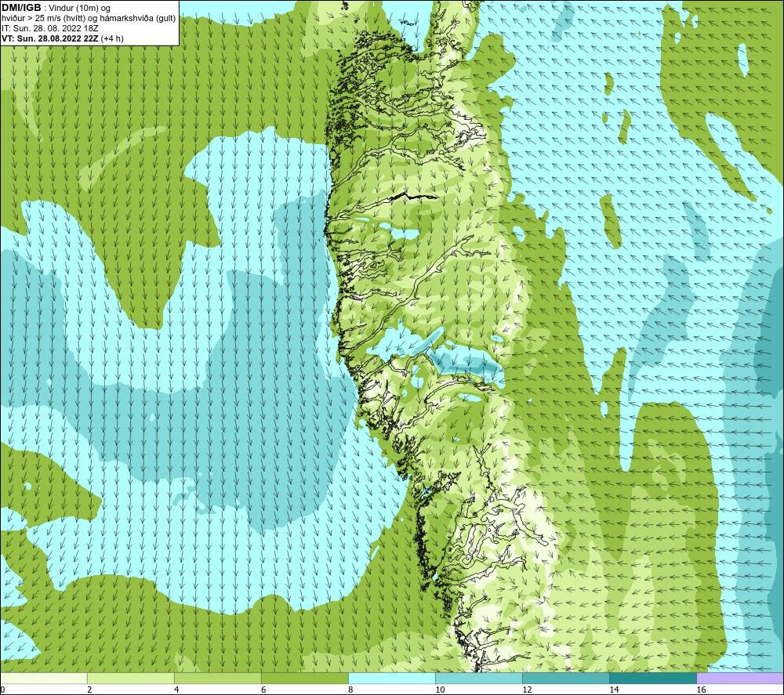Screen dimensions: 784x695
Task: Click the 'IT: Sun. 28. 08. 2022 18Z' line
Action: pos(49,28)
